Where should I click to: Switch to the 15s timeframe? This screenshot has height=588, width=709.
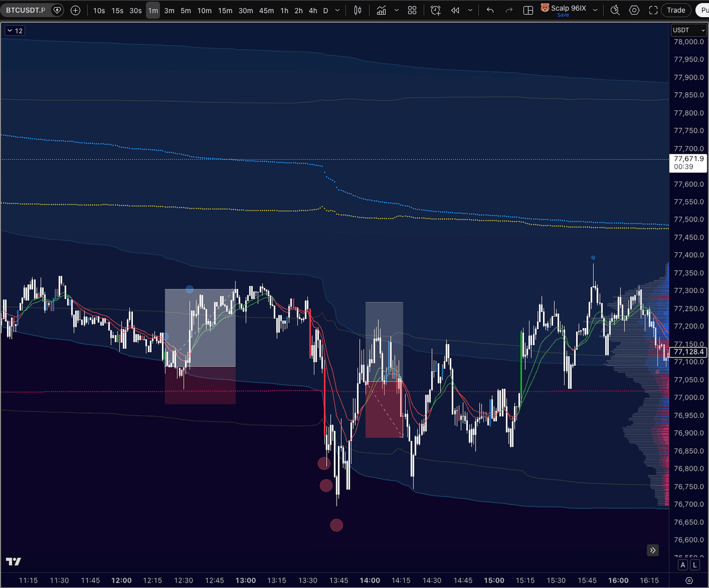pyautogui.click(x=118, y=10)
